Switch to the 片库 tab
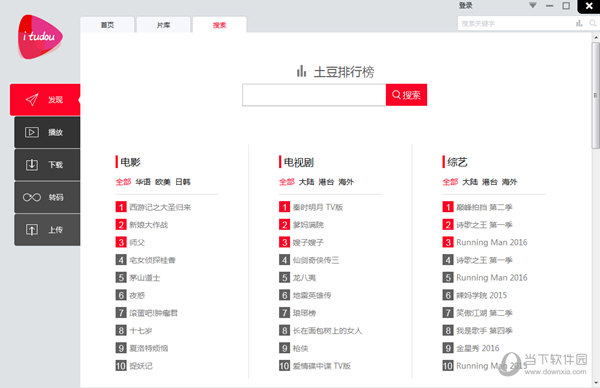Screen dimensions: 600x388 163,25
